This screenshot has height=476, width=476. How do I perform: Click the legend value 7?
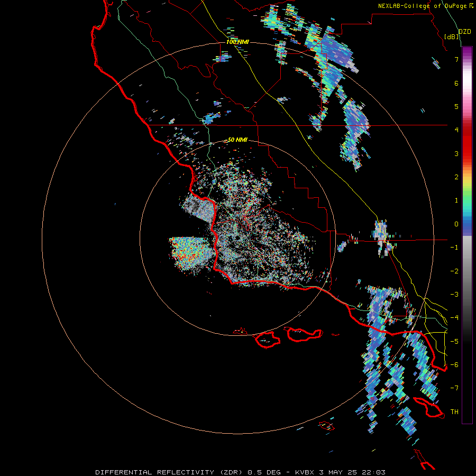(x=456, y=59)
